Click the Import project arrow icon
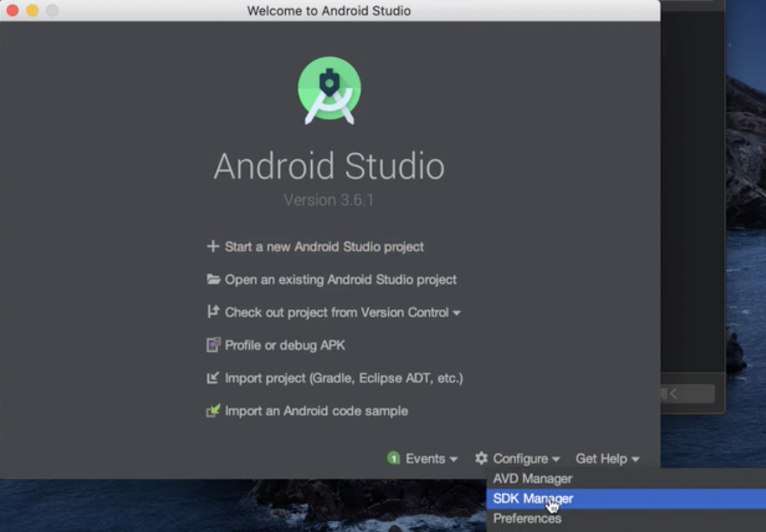 (212, 378)
